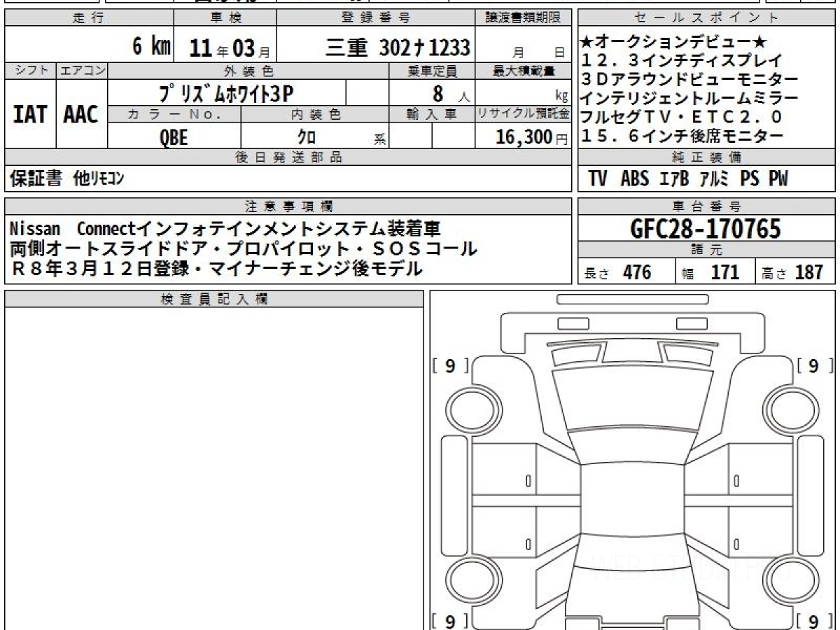Select the width value 171
Viewport: 840px width, 630px height.
(x=725, y=272)
